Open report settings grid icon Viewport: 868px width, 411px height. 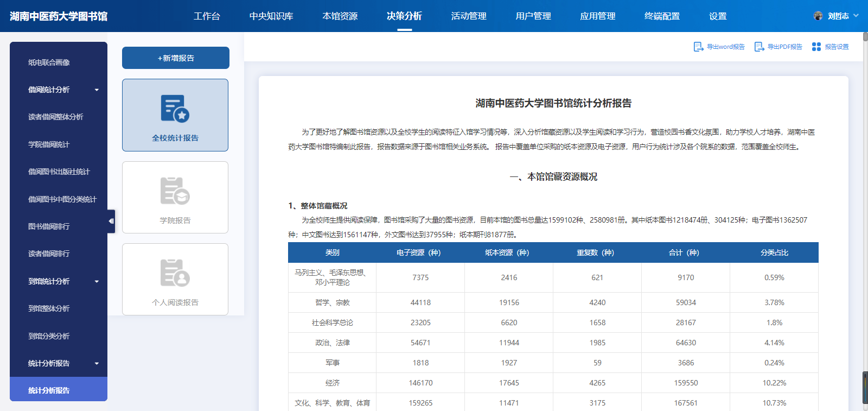816,47
